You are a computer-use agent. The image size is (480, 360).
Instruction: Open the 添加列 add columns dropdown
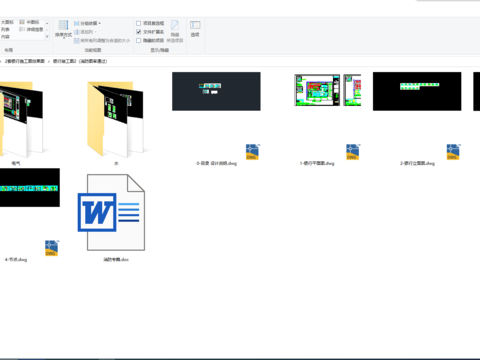85,32
